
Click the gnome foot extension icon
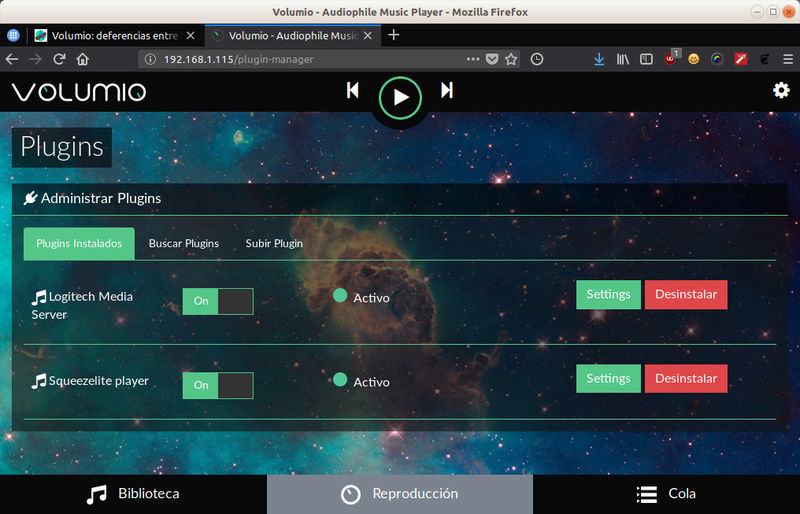pos(764,59)
